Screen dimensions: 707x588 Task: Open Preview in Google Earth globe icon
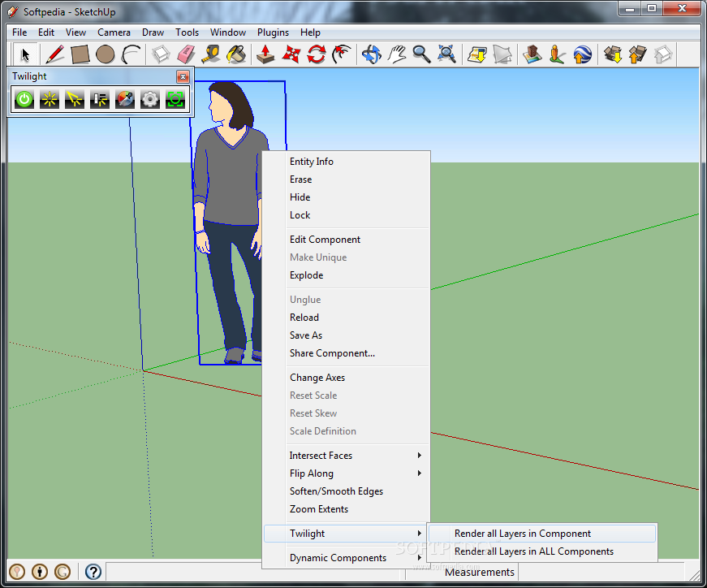pyautogui.click(x=583, y=54)
